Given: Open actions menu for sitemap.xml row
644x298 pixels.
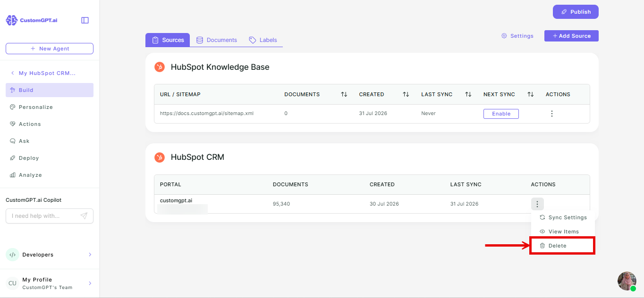Looking at the screenshot, I should coord(552,114).
